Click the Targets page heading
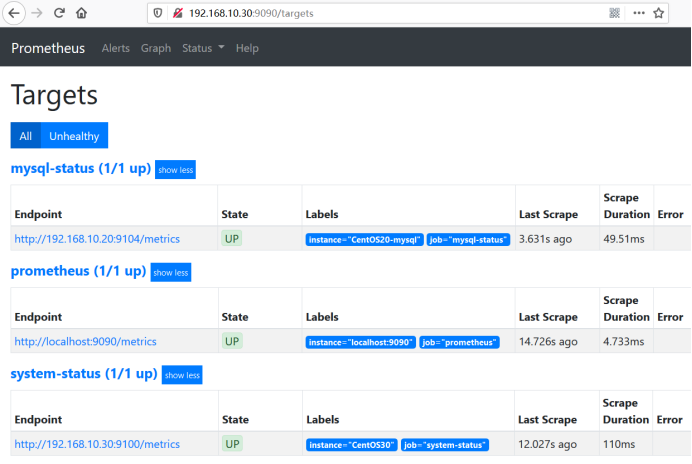 (x=54, y=95)
